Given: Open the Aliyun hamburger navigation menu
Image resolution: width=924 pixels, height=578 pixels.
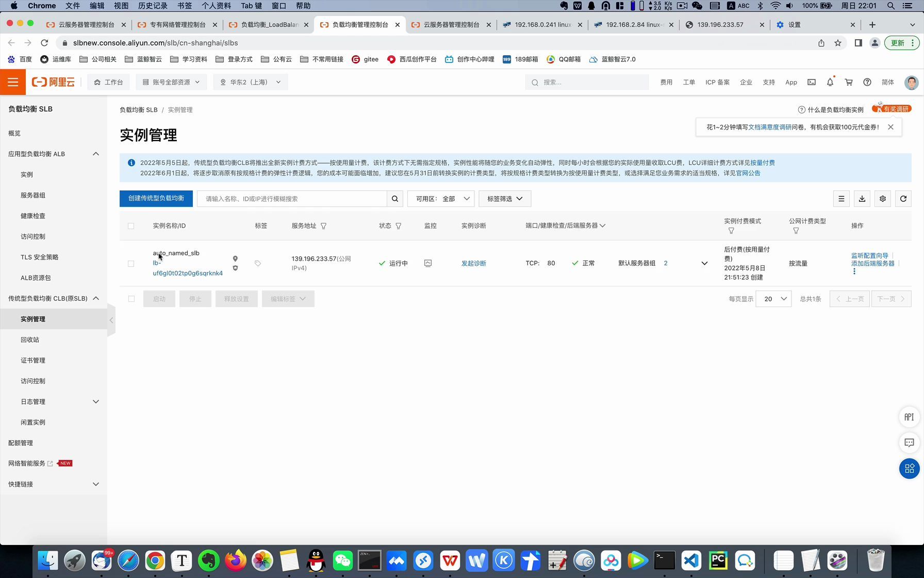Looking at the screenshot, I should [13, 82].
